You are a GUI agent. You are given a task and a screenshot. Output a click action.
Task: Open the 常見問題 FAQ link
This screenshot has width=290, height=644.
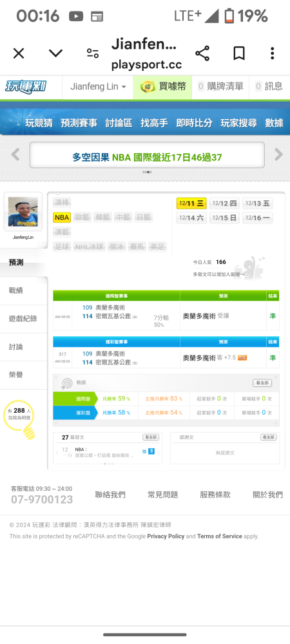click(162, 495)
